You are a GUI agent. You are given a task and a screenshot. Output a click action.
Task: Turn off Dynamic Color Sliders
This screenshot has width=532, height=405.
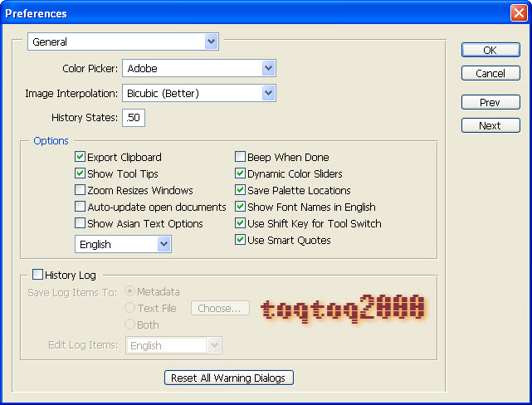241,173
